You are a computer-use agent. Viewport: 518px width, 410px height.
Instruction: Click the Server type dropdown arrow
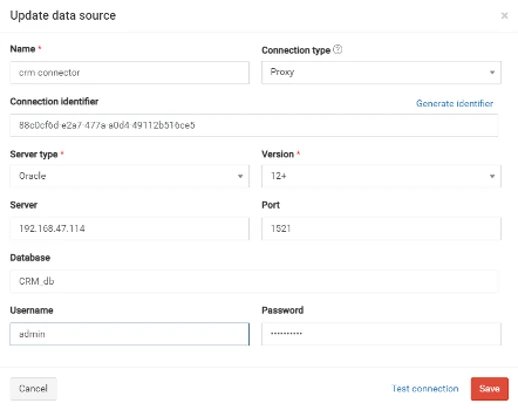point(240,176)
